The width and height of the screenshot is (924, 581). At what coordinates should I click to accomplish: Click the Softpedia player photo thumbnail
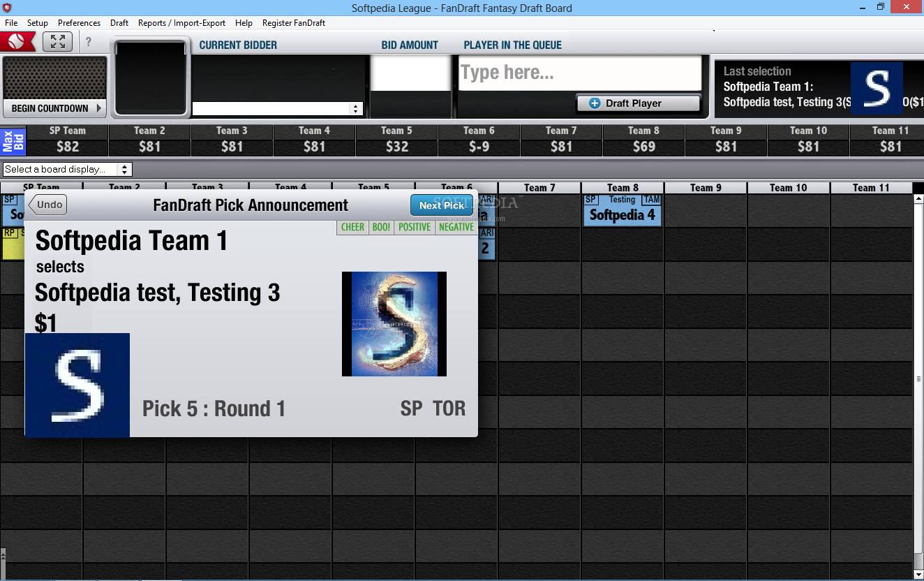[394, 324]
